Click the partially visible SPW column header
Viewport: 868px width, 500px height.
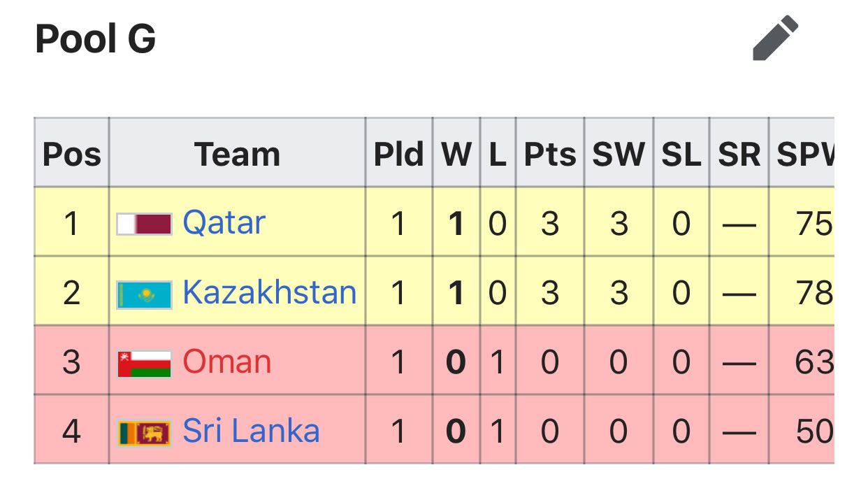(x=802, y=153)
